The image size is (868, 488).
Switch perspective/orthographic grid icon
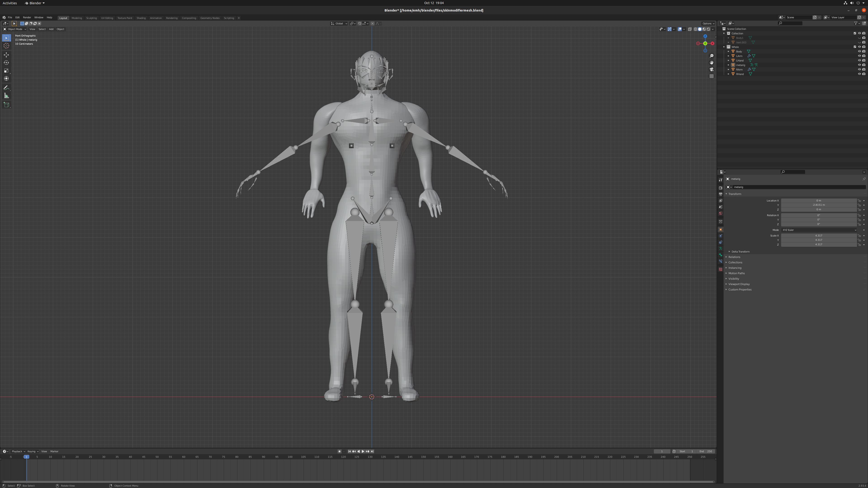(711, 76)
